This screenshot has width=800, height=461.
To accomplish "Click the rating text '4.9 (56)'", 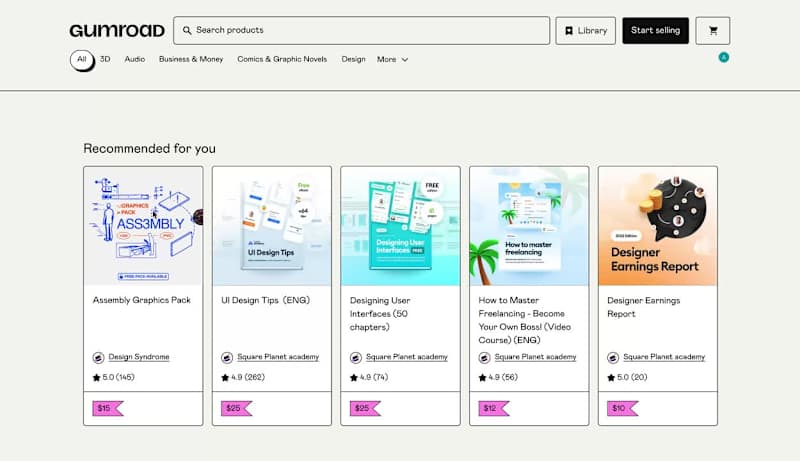I will 503,377.
